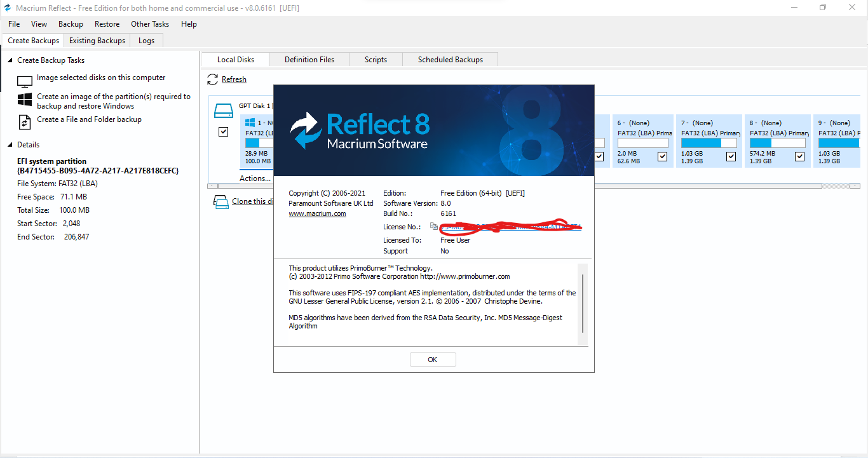This screenshot has width=868, height=458.
Task: Click the "Free User" licensed-to value
Action: tap(456, 240)
